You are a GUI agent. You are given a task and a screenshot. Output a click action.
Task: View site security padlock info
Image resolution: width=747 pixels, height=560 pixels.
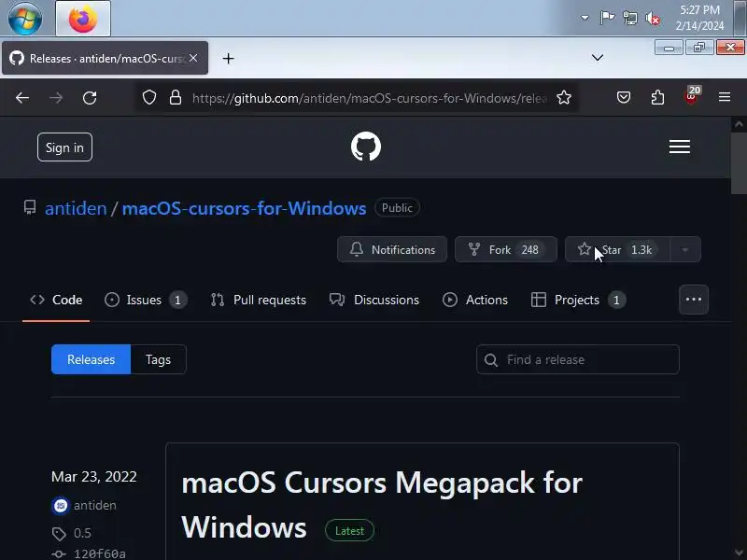[x=176, y=98]
